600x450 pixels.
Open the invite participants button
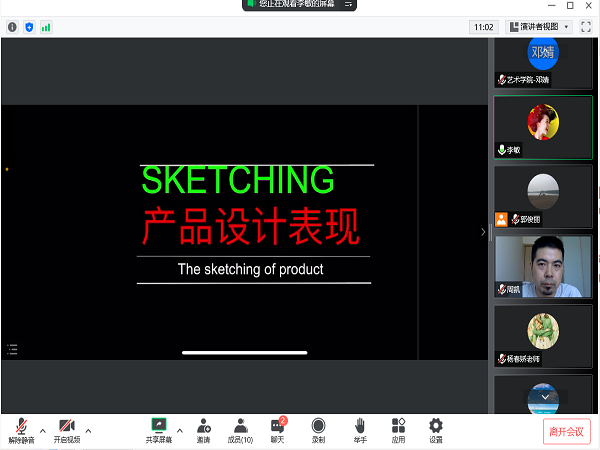(x=204, y=431)
